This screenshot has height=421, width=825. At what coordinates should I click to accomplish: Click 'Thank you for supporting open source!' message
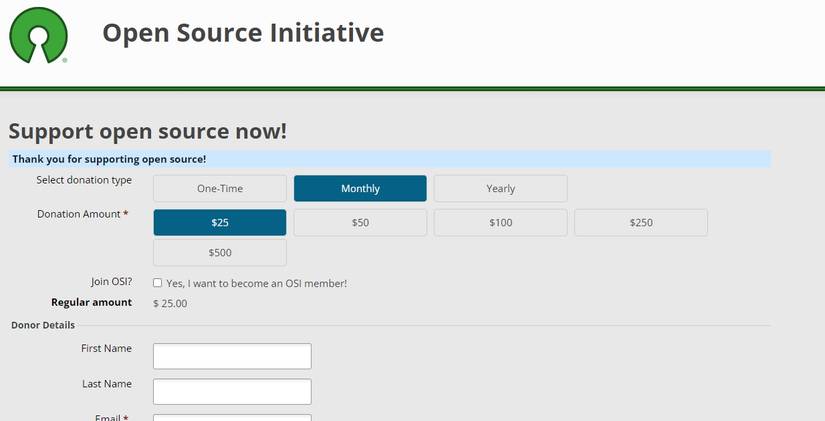point(109,159)
